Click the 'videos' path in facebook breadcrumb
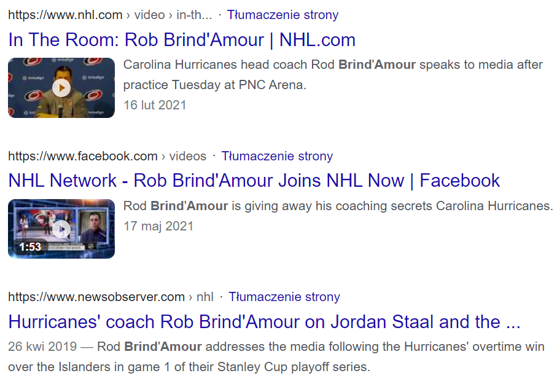The image size is (557, 392). pos(187,156)
